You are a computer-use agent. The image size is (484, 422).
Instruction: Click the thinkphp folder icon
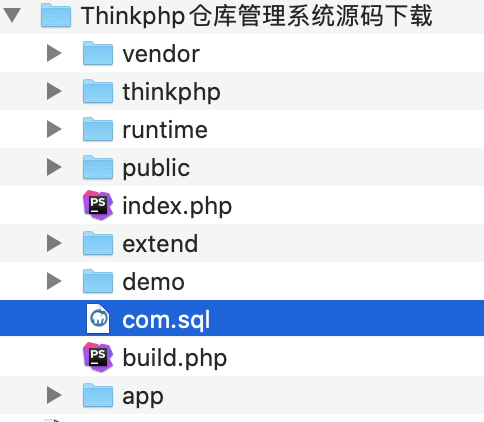click(x=98, y=91)
